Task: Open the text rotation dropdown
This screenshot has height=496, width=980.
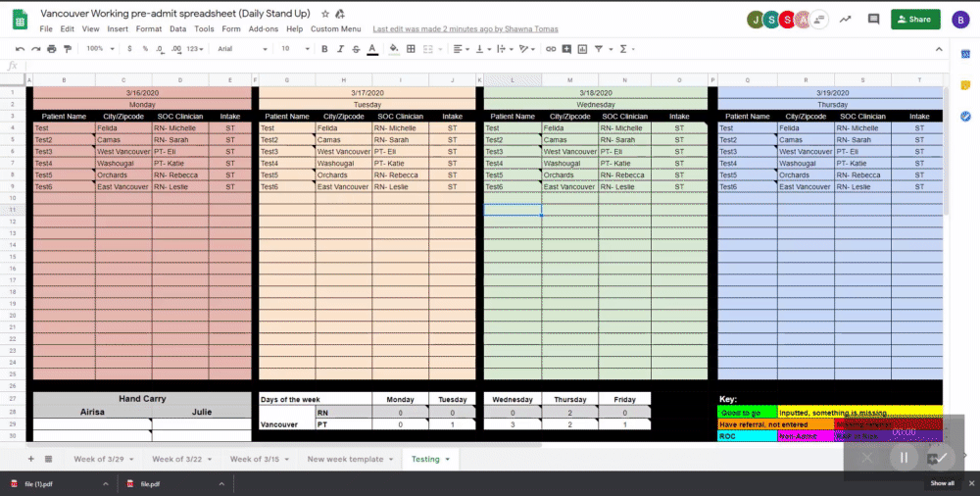Action: click(x=527, y=49)
